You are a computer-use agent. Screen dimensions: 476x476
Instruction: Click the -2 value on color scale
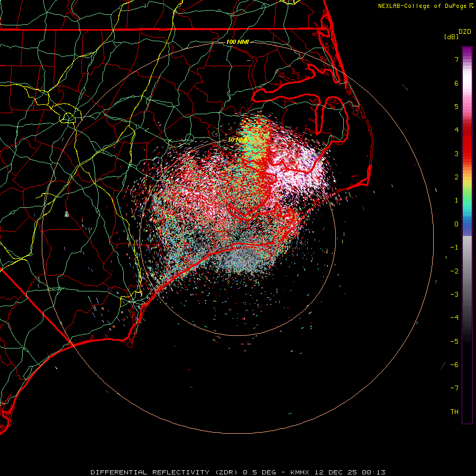[x=454, y=271]
